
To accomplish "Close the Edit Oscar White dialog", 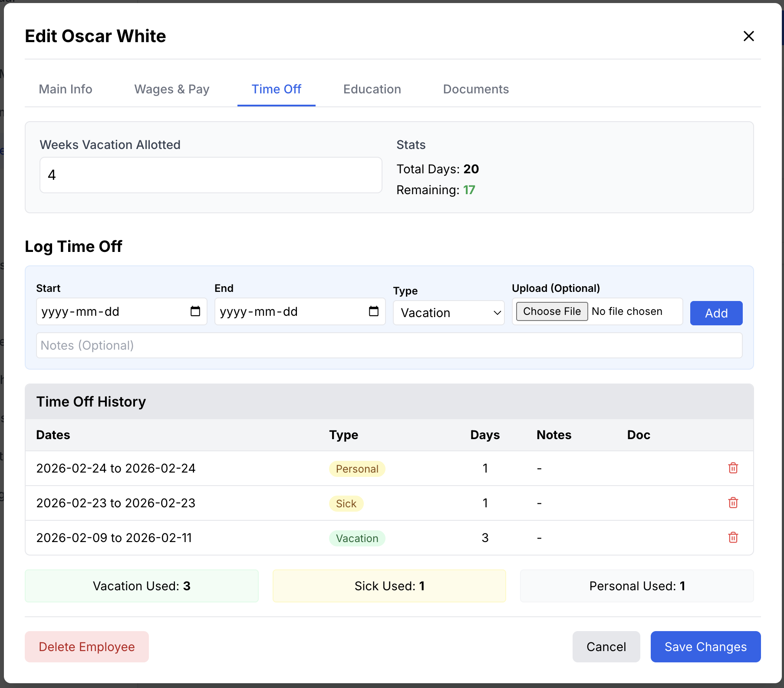I will pyautogui.click(x=749, y=36).
